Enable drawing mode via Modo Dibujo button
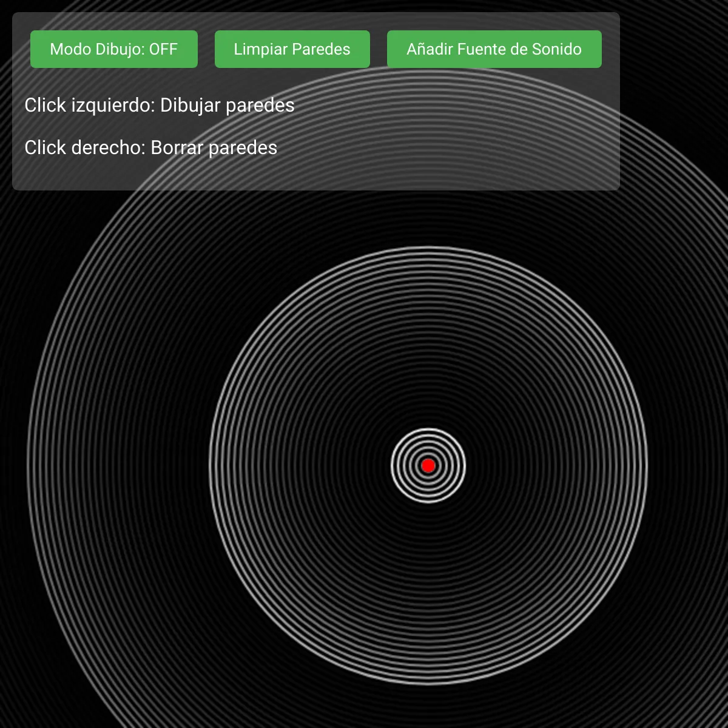Screen dimensions: 728x728 click(113, 49)
